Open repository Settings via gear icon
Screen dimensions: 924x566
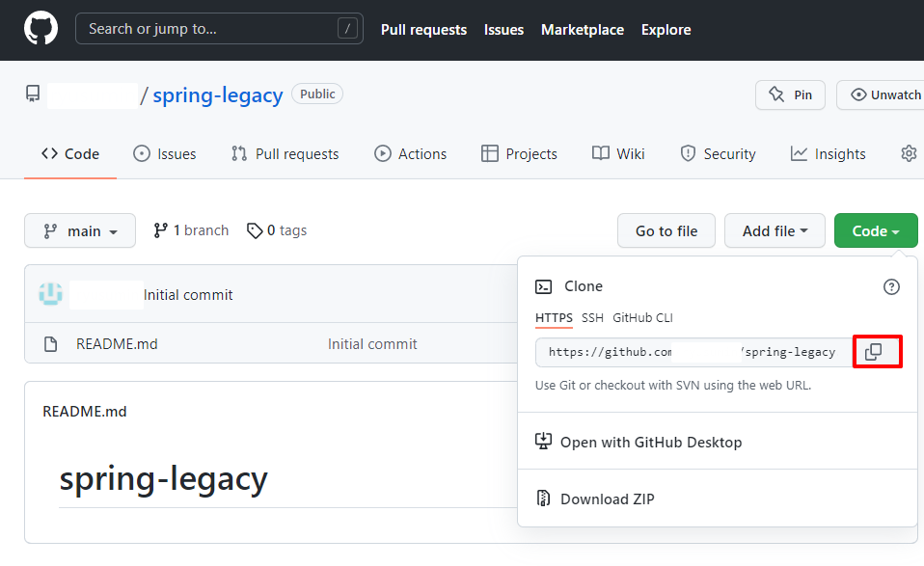coord(909,153)
